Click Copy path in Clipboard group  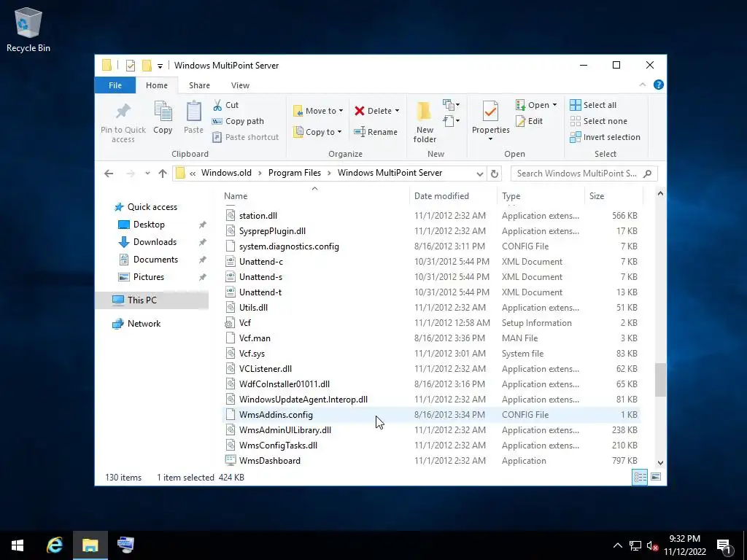click(239, 122)
